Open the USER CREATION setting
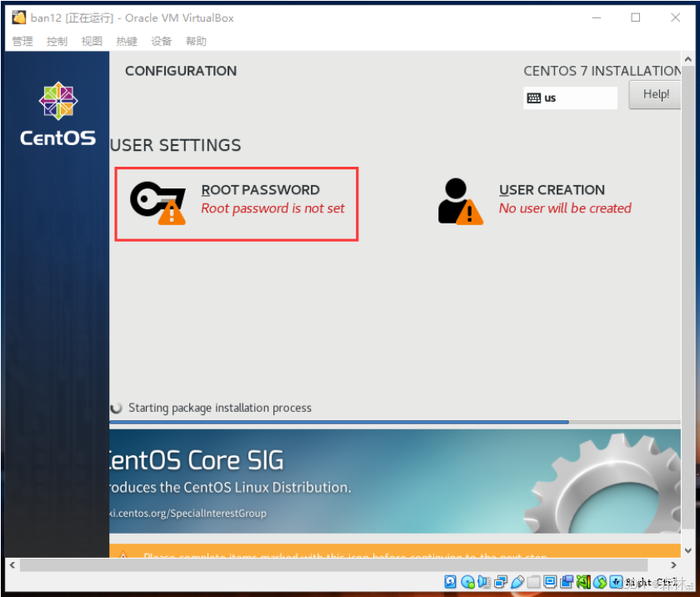700x597 pixels. click(535, 201)
